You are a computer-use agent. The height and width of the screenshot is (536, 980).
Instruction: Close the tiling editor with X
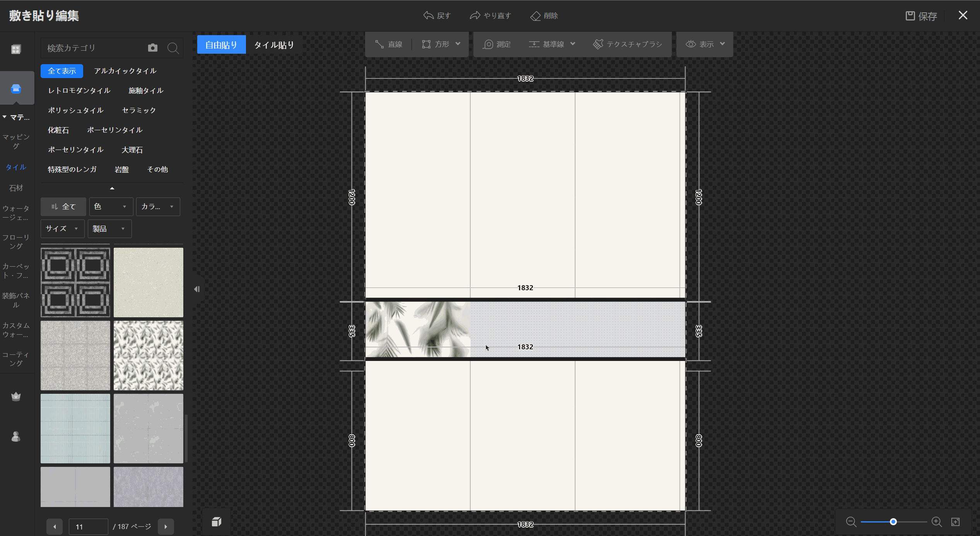pos(963,15)
